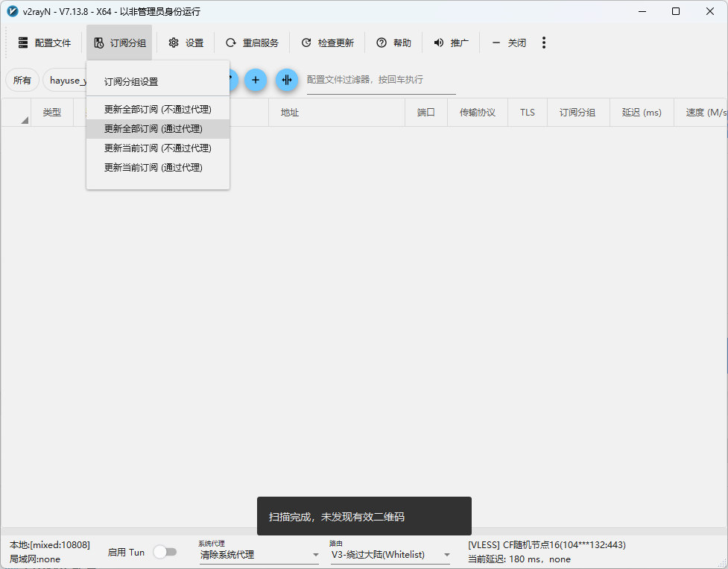Click the 重启服务 restart icon

(231, 43)
